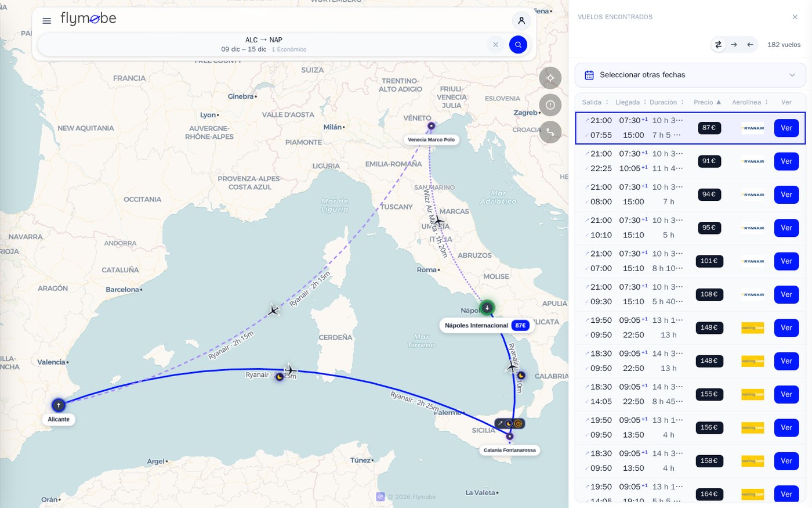Click the layover icons badge above Catania
The image size is (812, 508).
[509, 424]
